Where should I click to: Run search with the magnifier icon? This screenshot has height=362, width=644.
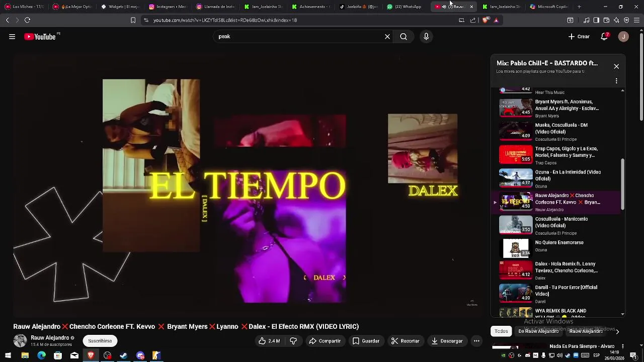pos(404,37)
